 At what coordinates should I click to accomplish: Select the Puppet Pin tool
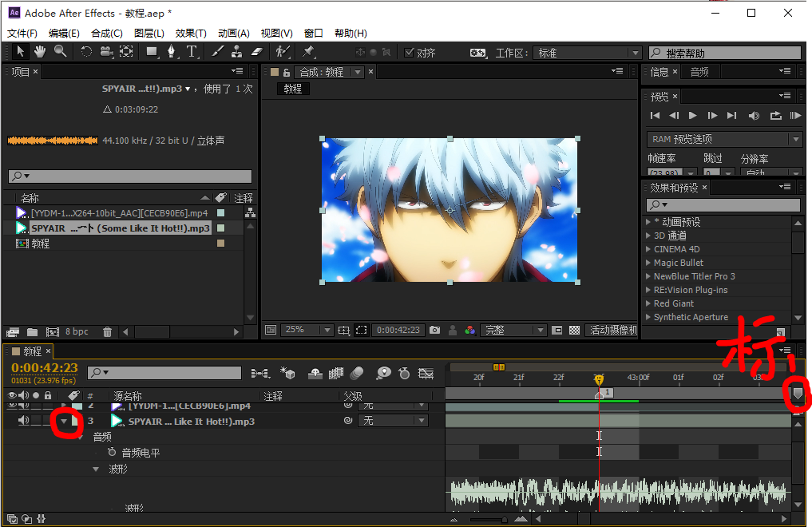click(x=309, y=51)
